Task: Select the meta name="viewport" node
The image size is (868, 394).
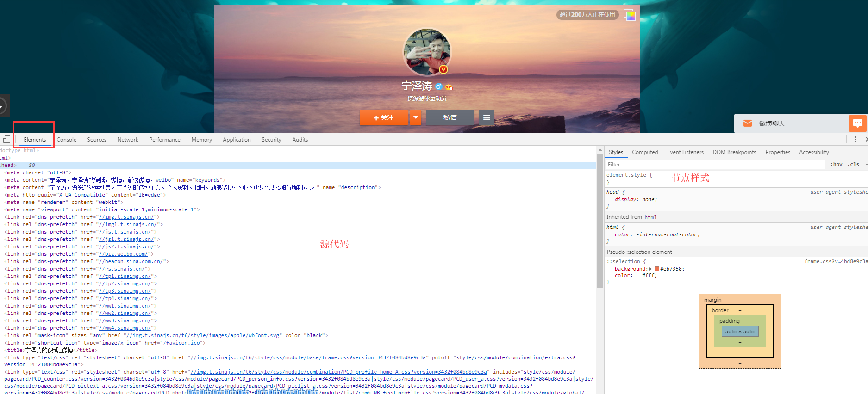Action: [x=102, y=209]
